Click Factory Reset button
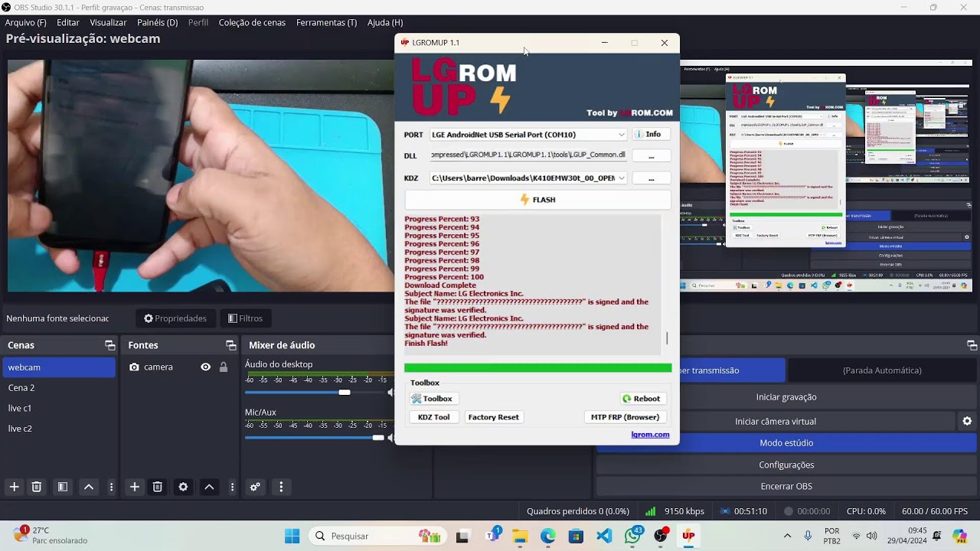The height and width of the screenshot is (551, 980). coord(494,417)
